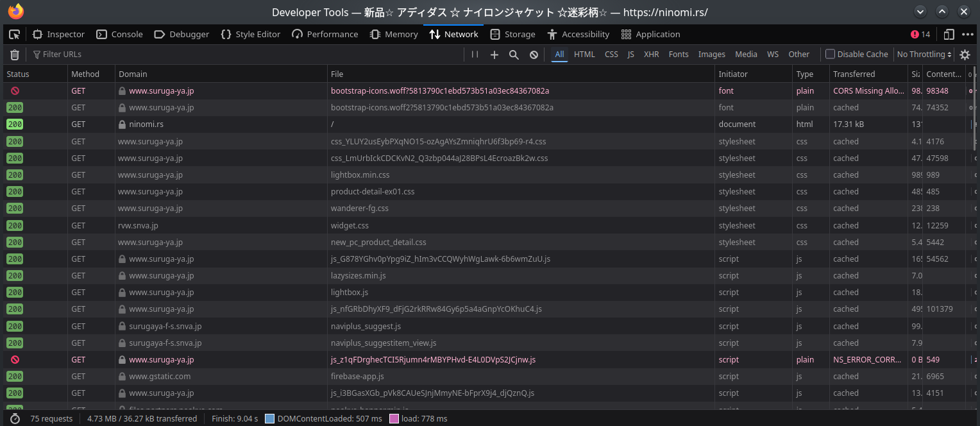Filter requests by JS

(x=630, y=55)
